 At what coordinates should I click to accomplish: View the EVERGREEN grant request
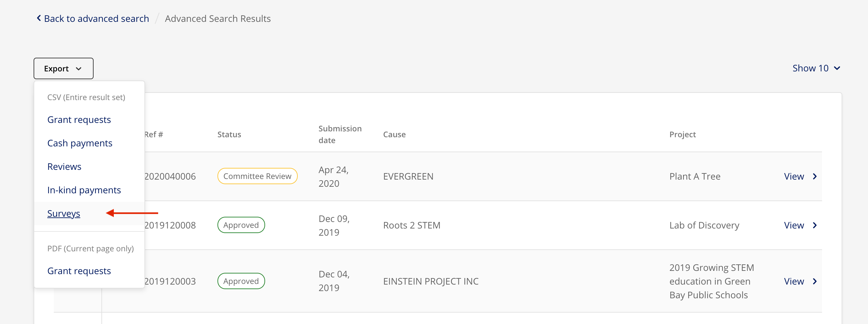coord(794,176)
